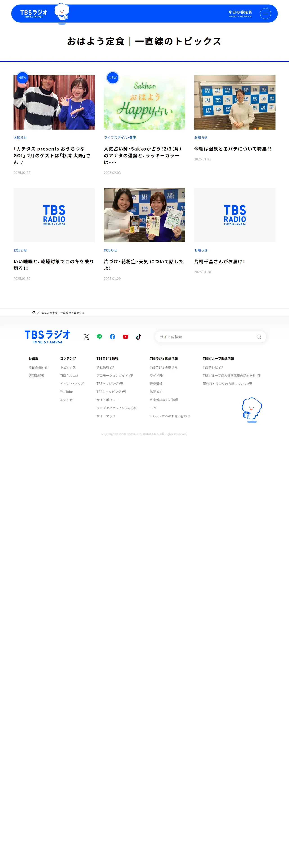Open TBSテレビ footer link
The height and width of the screenshot is (868, 289).
coord(210,368)
